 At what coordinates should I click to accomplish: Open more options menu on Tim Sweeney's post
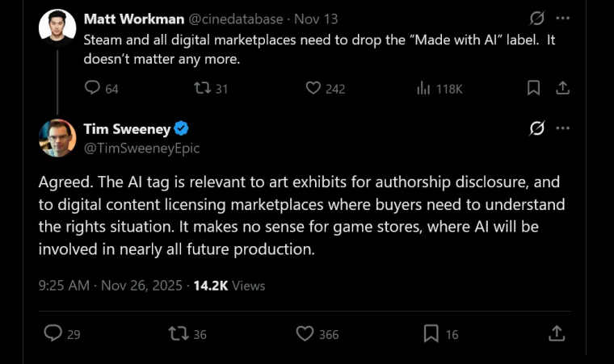[563, 128]
